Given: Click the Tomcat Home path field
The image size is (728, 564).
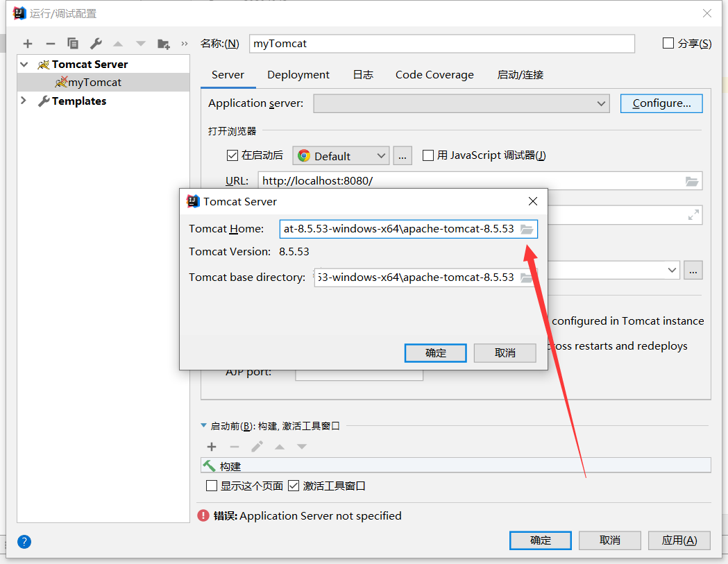Looking at the screenshot, I should 409,229.
